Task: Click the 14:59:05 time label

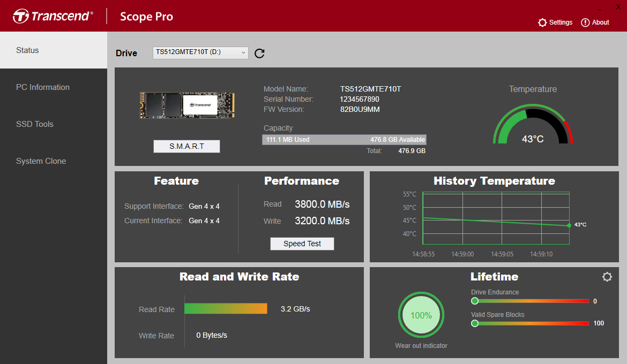Action: (x=502, y=254)
